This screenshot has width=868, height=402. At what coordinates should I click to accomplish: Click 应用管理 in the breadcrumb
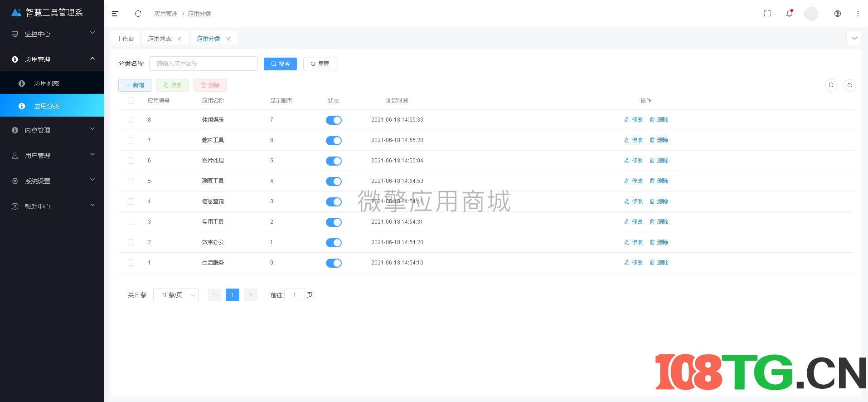[166, 14]
